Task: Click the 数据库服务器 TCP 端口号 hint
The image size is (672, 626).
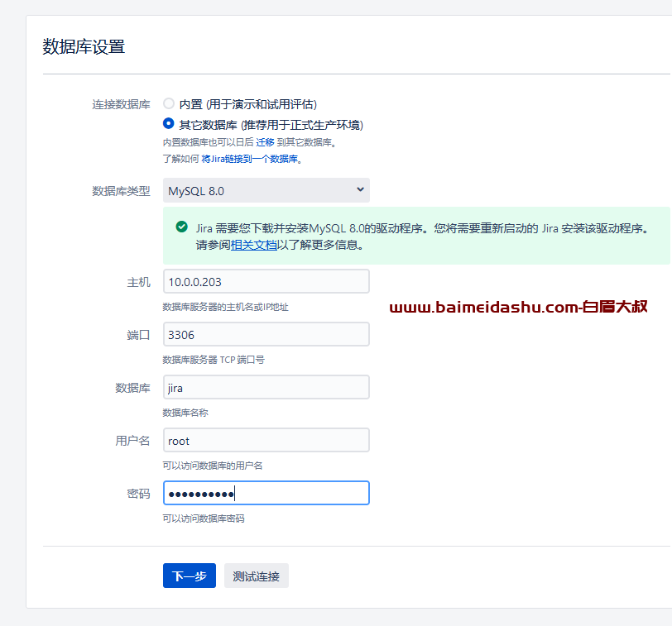Action: pyautogui.click(x=214, y=360)
